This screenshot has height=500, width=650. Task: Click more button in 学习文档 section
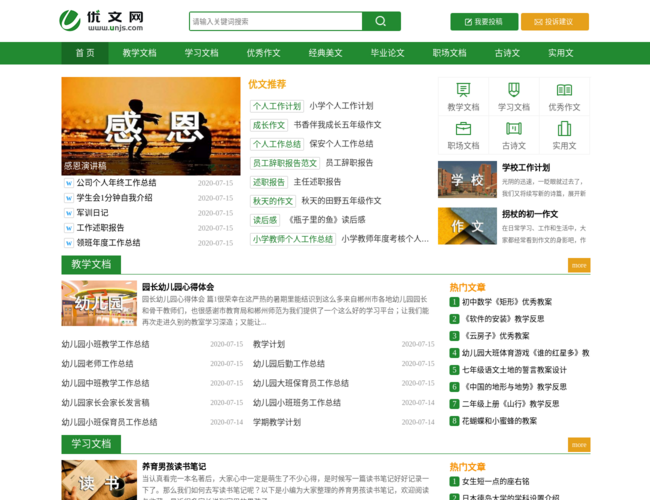579,445
